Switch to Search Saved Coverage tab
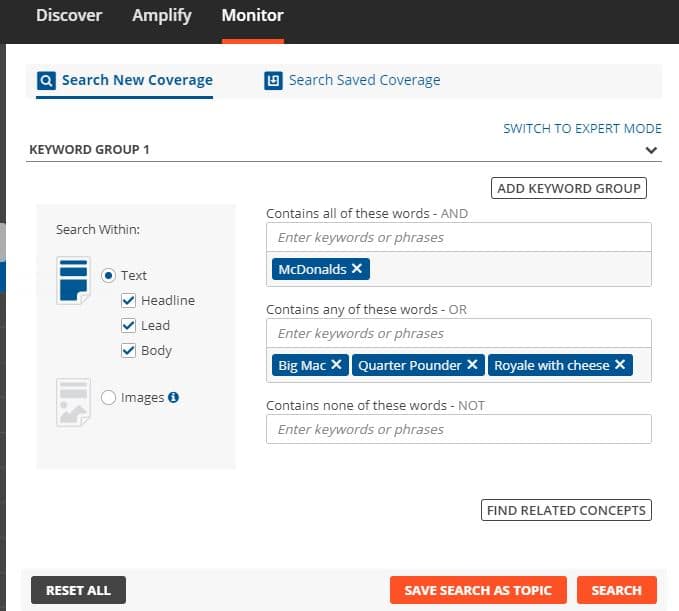Image resolution: width=679 pixels, height=611 pixels. pos(352,81)
